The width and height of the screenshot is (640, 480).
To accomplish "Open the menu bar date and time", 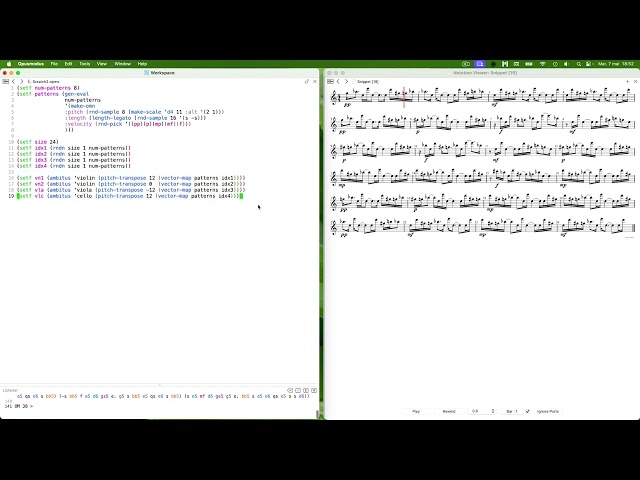I will click(616, 64).
